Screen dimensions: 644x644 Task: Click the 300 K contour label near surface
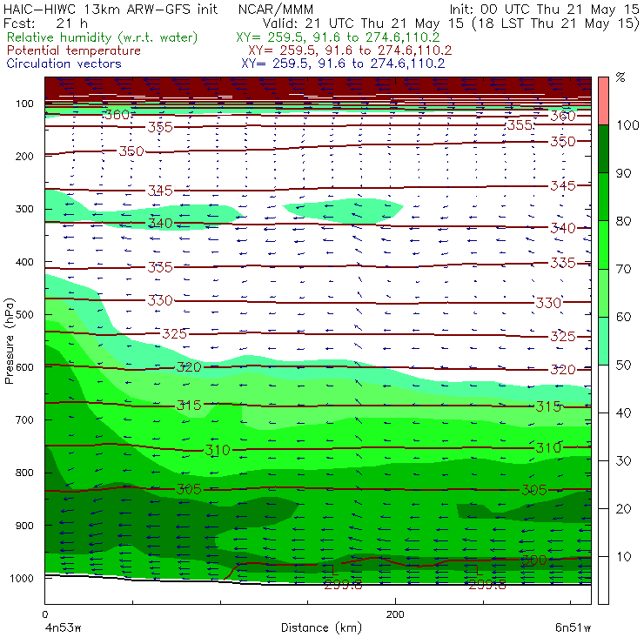pyautogui.click(x=534, y=560)
